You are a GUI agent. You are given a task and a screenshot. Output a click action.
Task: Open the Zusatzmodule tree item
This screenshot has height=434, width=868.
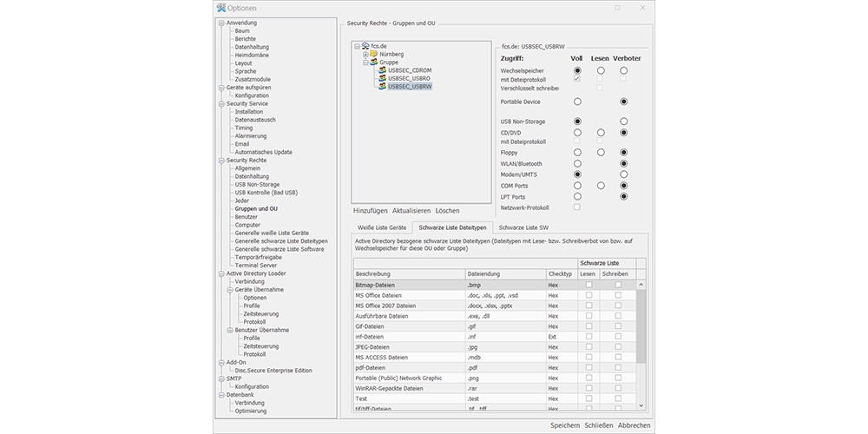[x=253, y=79]
